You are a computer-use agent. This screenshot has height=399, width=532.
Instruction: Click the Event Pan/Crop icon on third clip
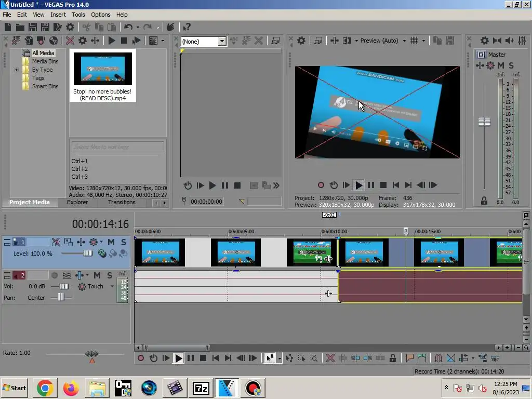coord(318,259)
